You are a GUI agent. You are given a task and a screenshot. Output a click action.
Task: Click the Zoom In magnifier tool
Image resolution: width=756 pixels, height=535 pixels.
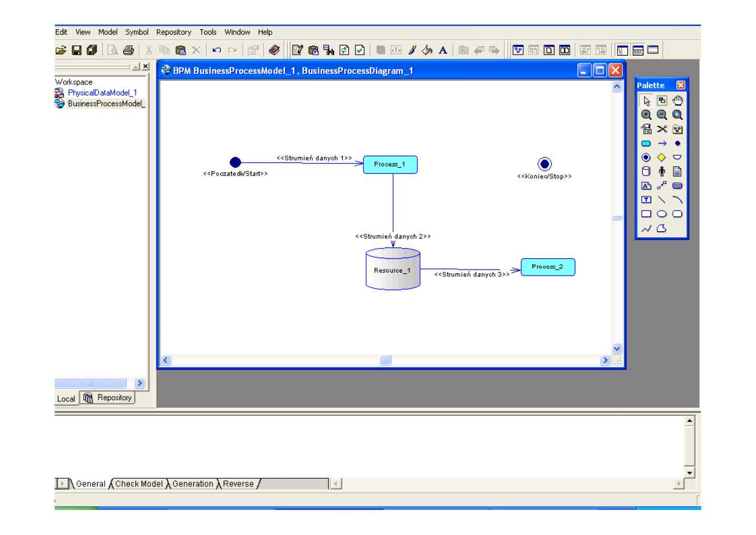pos(646,115)
